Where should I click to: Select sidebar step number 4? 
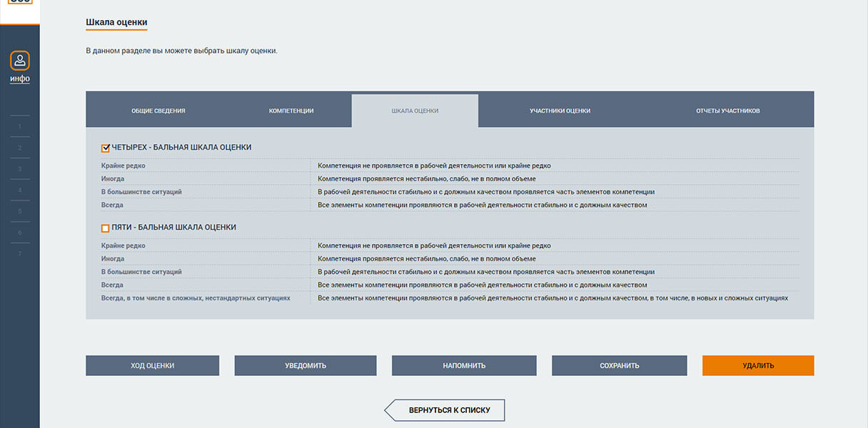(x=20, y=190)
